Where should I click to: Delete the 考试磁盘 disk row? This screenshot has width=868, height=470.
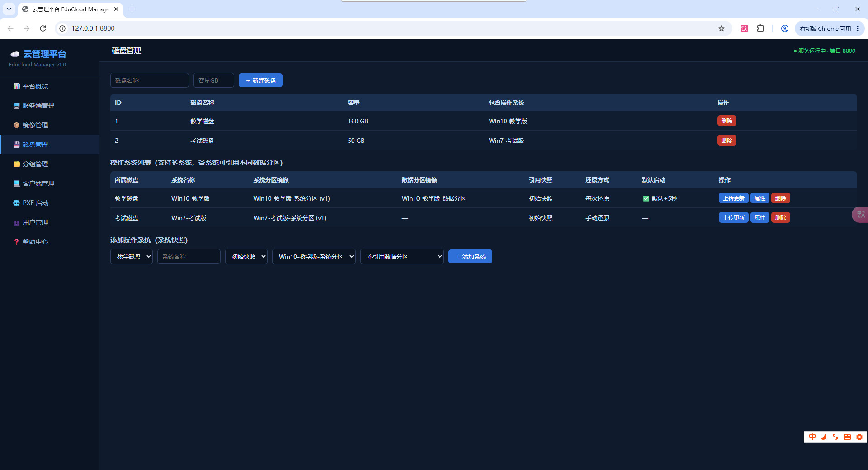coord(727,141)
